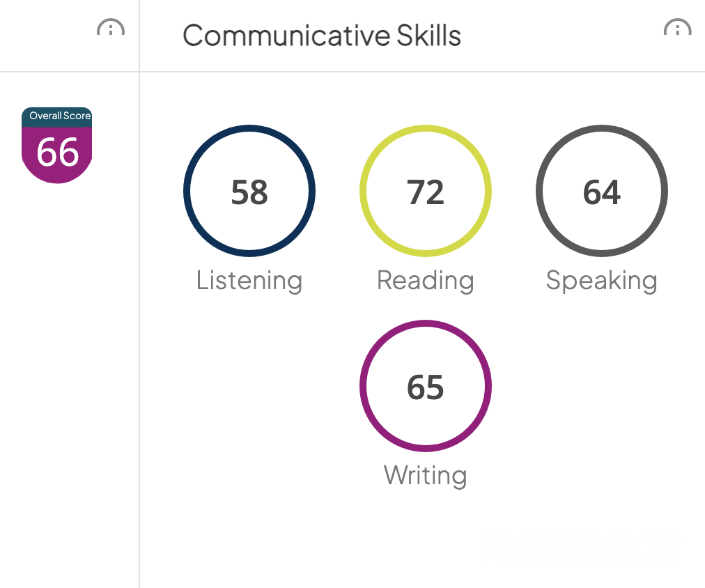Click the Writing label
Screen dimensions: 705x588
pos(425,475)
